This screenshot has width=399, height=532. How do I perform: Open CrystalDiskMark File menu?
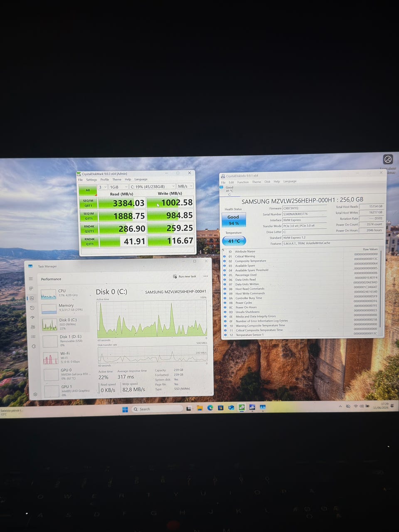[81, 180]
